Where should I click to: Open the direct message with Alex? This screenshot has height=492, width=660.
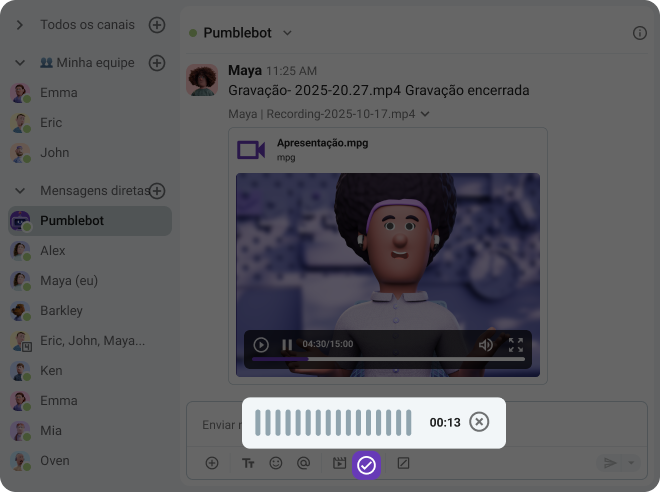(x=90, y=250)
